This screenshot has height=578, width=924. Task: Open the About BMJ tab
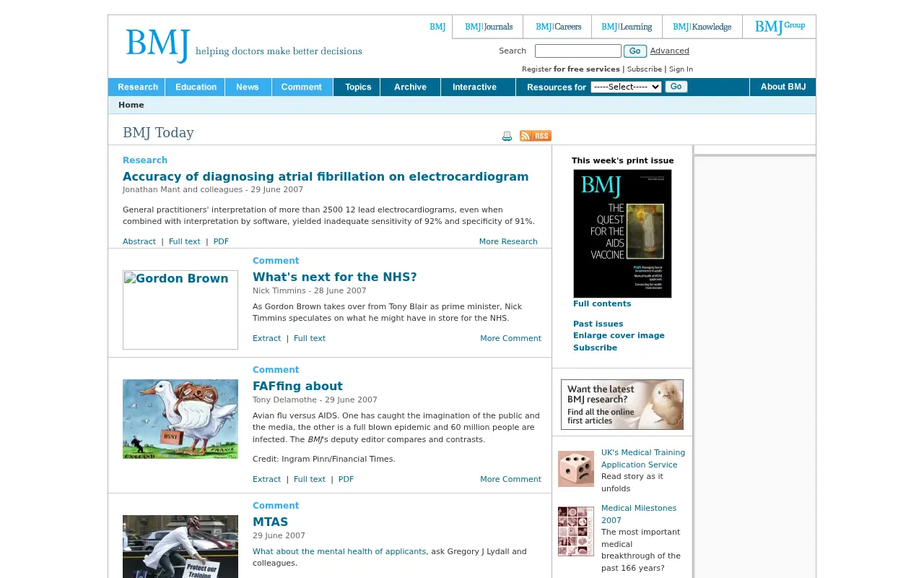783,87
